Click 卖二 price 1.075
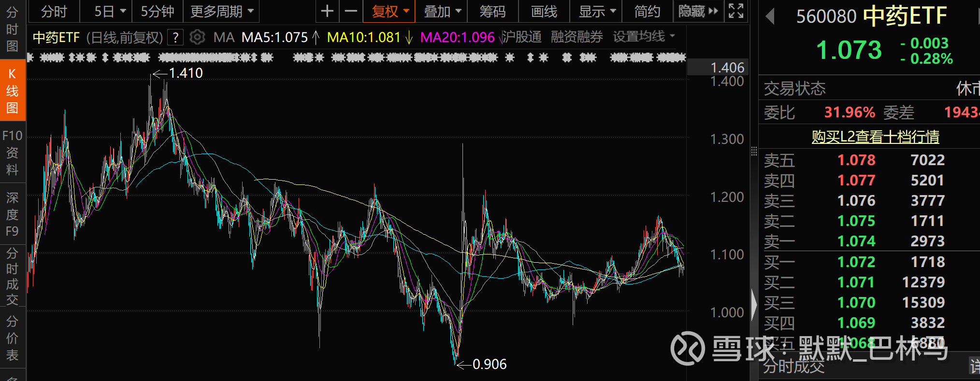The width and height of the screenshot is (980, 381). click(856, 221)
